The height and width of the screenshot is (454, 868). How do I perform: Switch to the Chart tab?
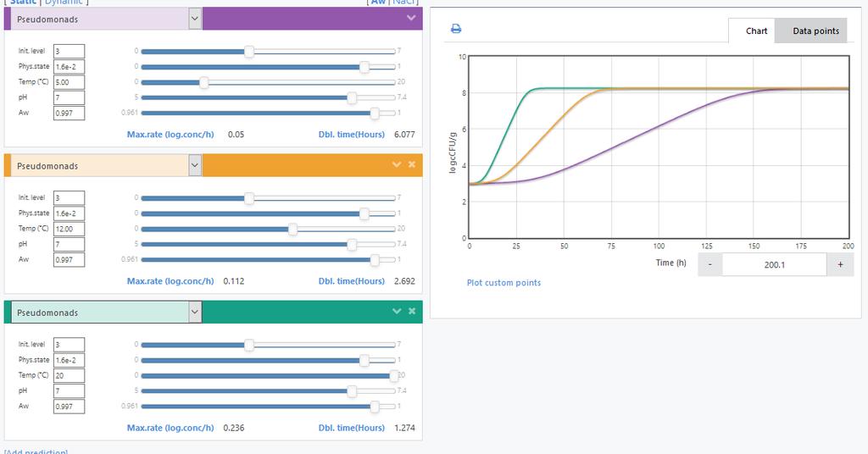(x=756, y=31)
